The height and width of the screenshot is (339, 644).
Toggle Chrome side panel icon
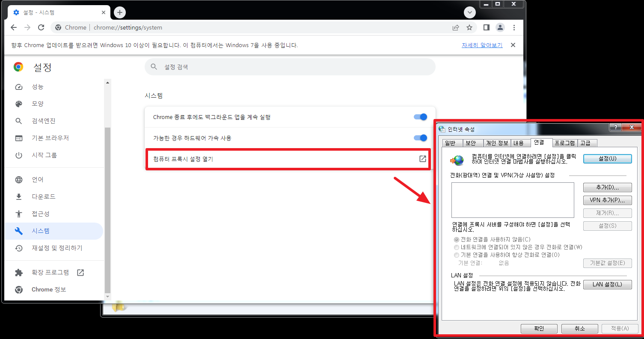(486, 27)
